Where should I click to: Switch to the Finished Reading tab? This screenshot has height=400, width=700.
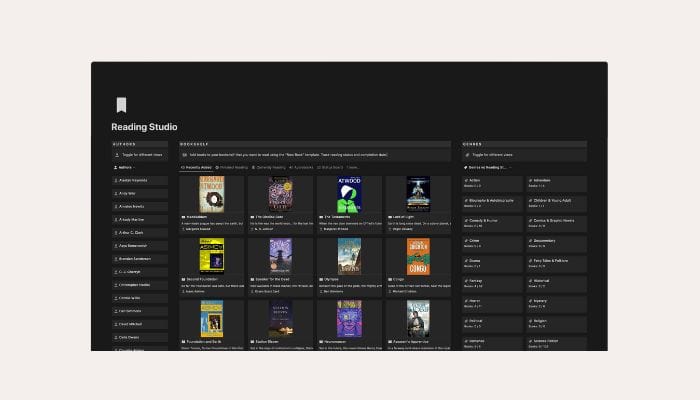(x=232, y=168)
